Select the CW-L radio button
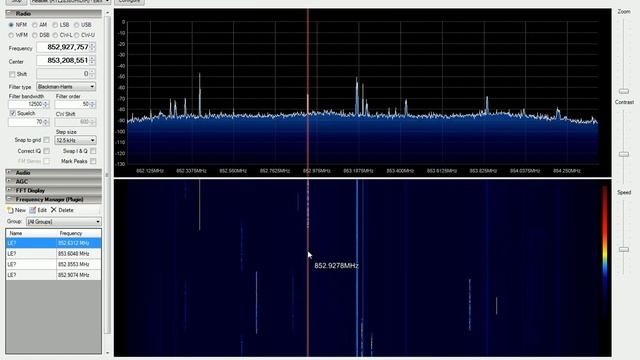 coord(55,35)
